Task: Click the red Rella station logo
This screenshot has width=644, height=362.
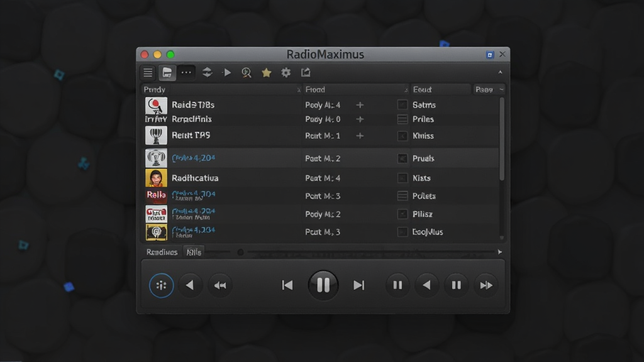Action: 156,196
